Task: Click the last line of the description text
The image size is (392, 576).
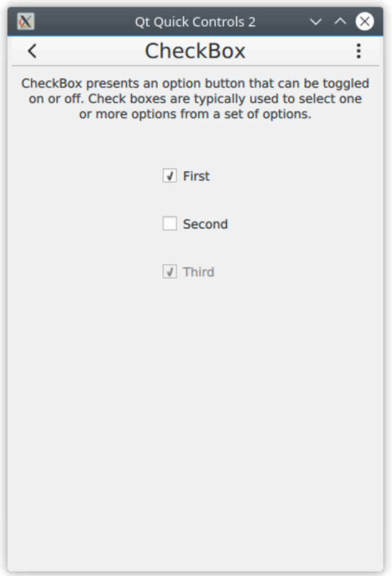Action: pos(195,113)
